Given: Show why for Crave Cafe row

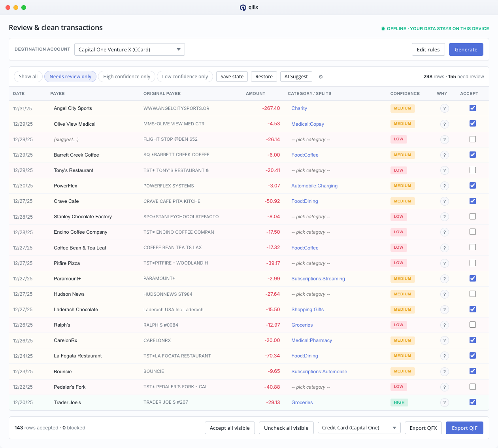Looking at the screenshot, I should [x=445, y=201].
